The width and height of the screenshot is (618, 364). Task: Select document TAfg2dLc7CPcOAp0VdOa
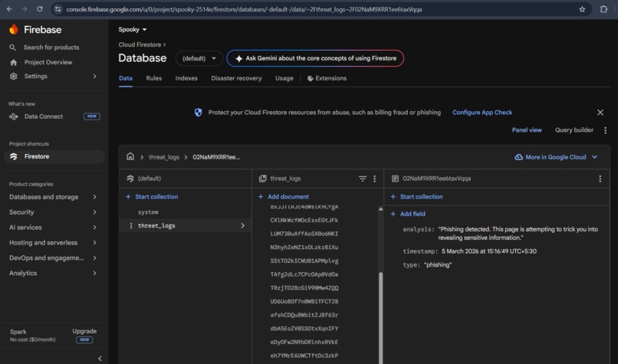click(x=304, y=274)
